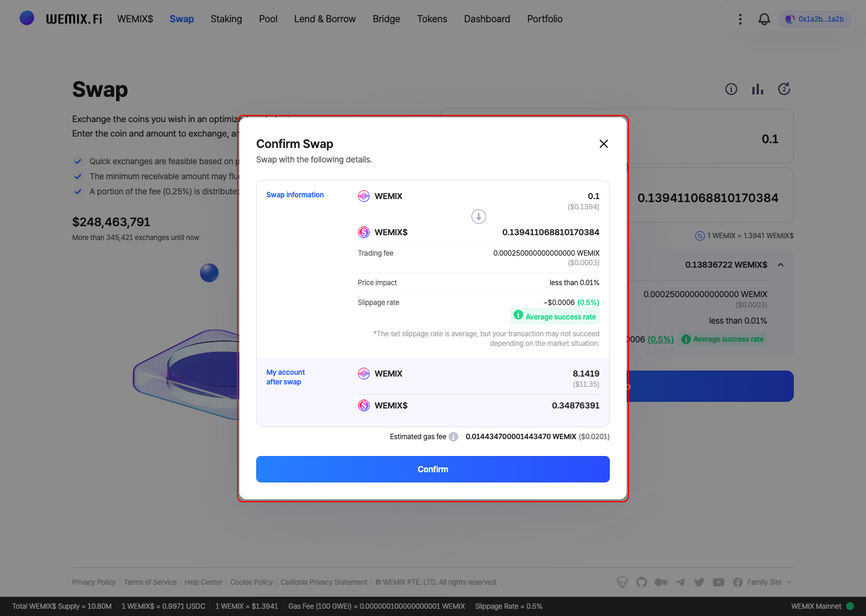Go to the Staking page
The width and height of the screenshot is (866, 616).
(226, 19)
